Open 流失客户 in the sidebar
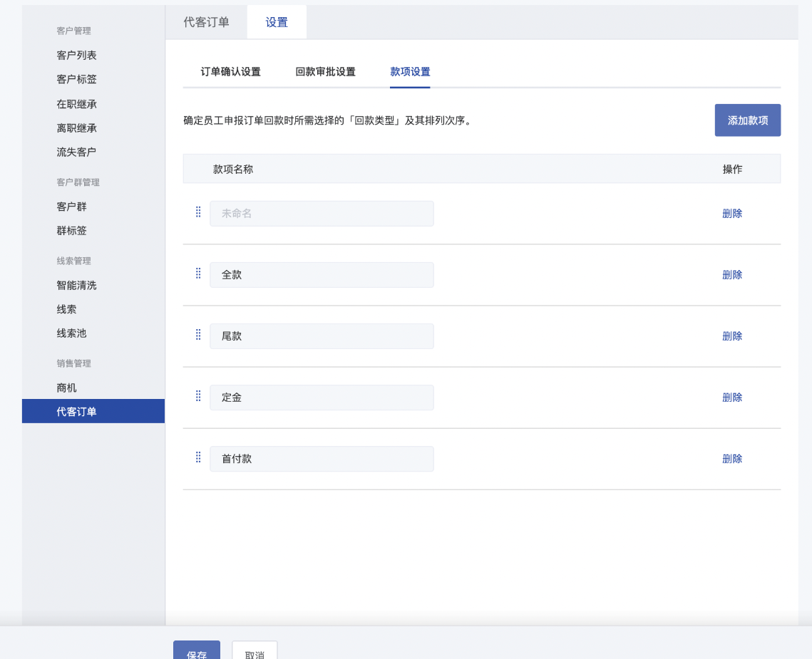The width and height of the screenshot is (812, 659). pyautogui.click(x=77, y=152)
